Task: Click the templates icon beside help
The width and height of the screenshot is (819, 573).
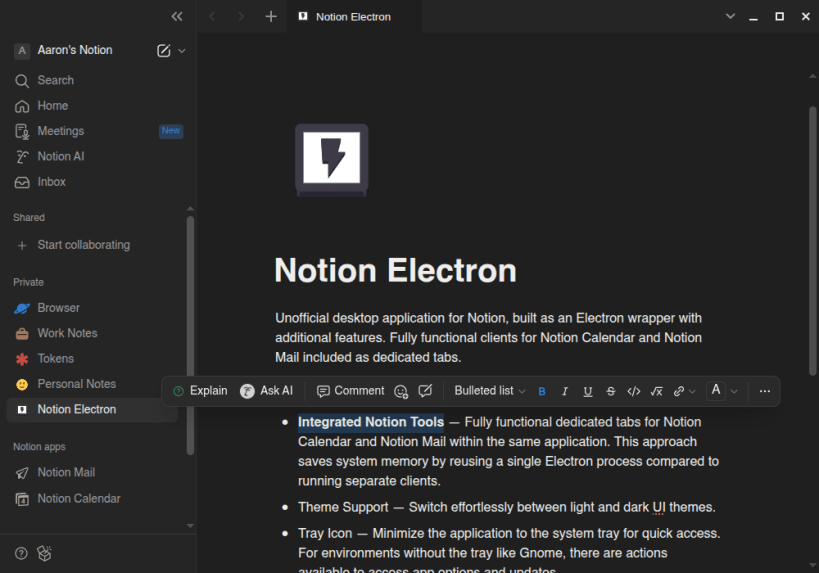Action: click(44, 554)
